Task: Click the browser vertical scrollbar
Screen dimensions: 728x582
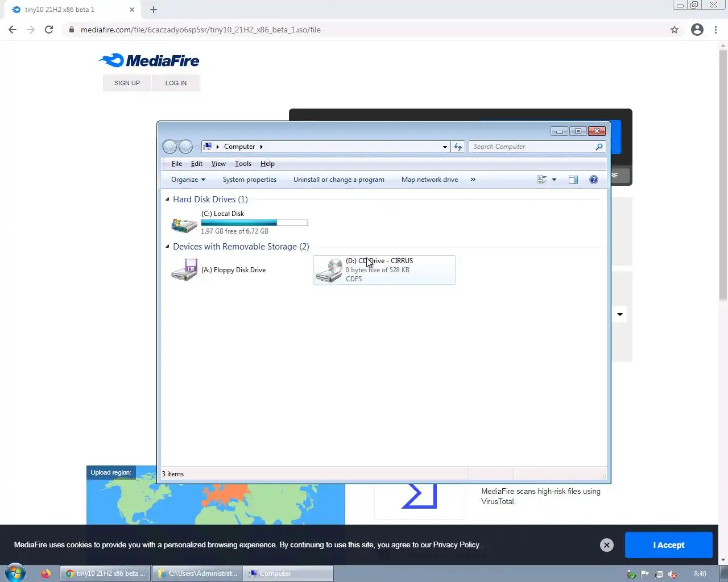Action: click(x=723, y=175)
